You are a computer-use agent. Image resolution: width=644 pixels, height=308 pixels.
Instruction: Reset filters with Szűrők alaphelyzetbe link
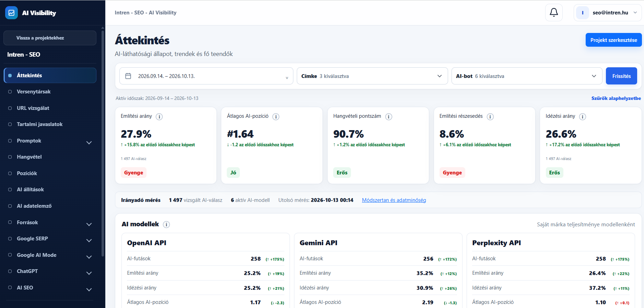coord(616,98)
